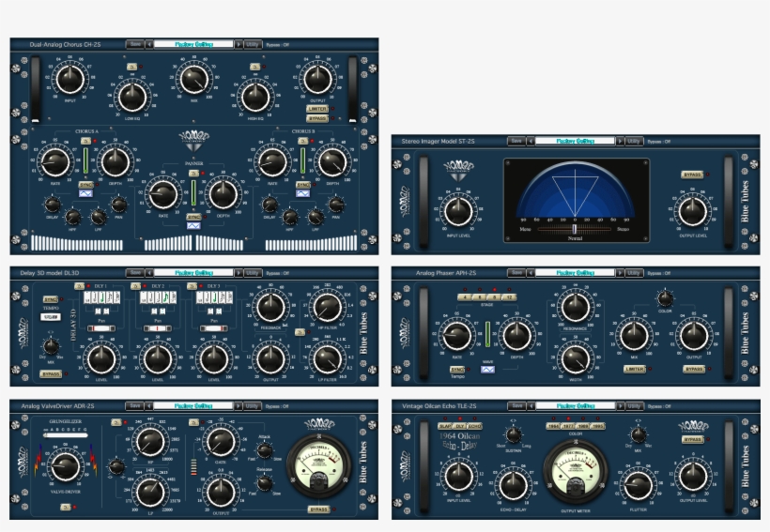Open Chorus preset field Factory Setting
The width and height of the screenshot is (770, 532).
pyautogui.click(x=193, y=44)
